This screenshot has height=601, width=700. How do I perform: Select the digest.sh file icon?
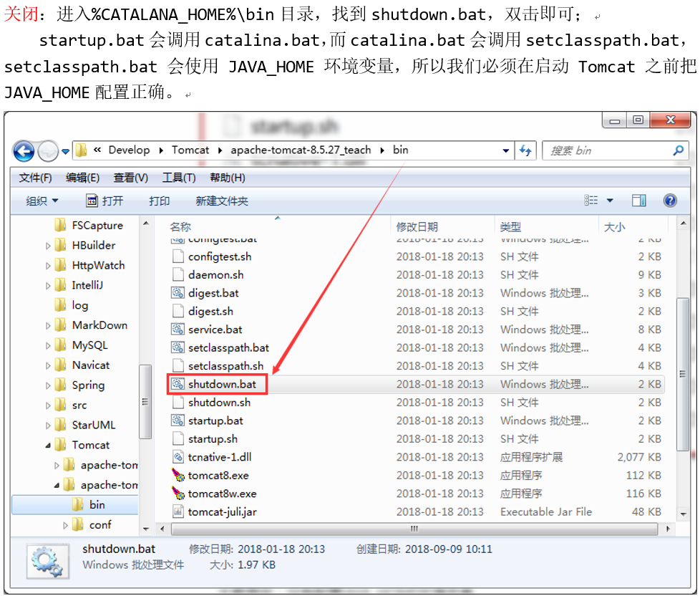point(178,312)
